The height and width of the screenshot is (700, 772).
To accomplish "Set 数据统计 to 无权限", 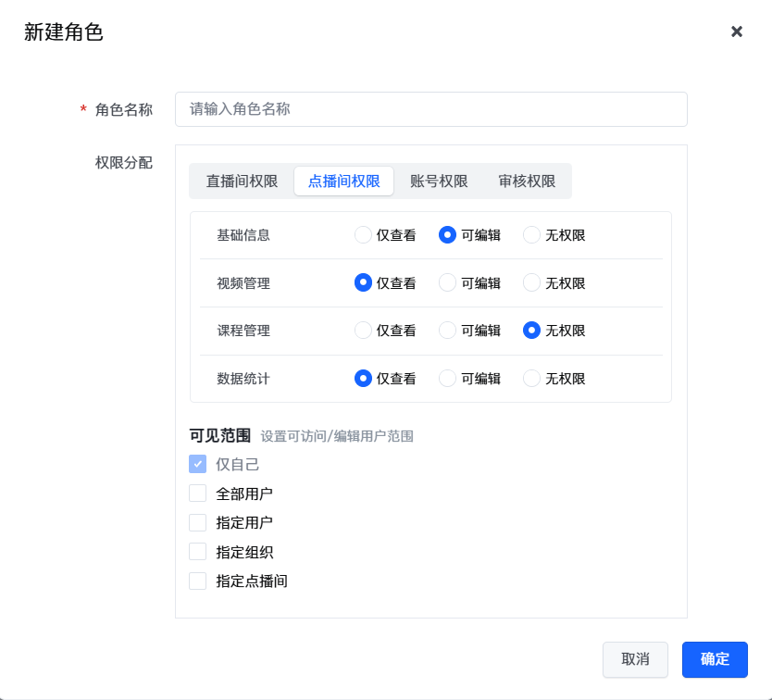I will pos(532,379).
